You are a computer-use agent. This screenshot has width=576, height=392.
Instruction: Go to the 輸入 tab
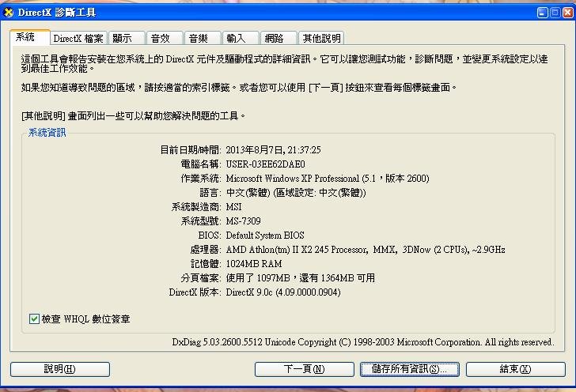click(241, 38)
